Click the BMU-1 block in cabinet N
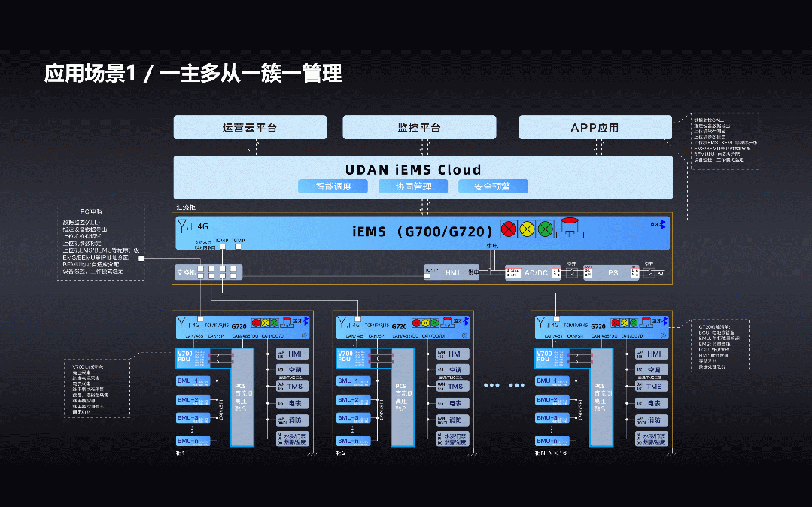The image size is (812, 507). [x=547, y=381]
